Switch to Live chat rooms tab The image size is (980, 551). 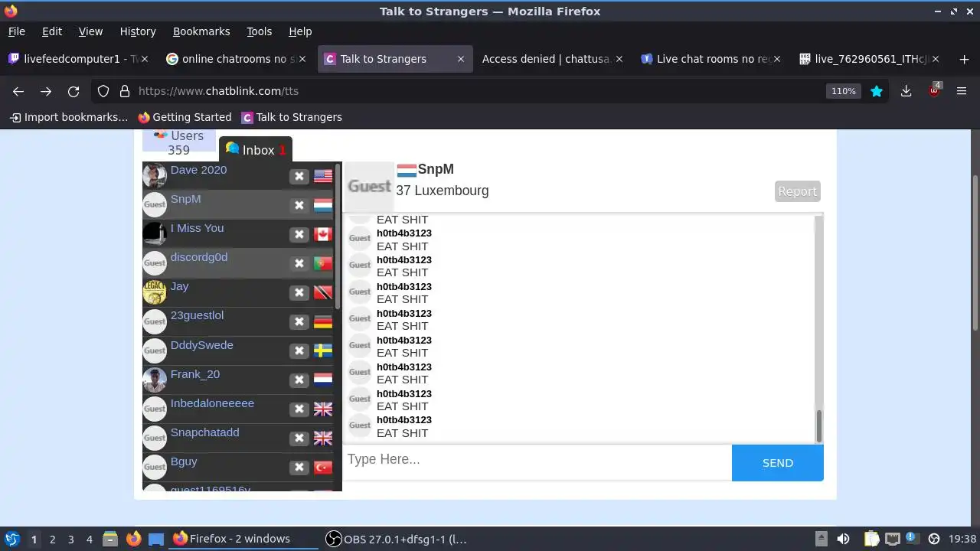tap(712, 59)
